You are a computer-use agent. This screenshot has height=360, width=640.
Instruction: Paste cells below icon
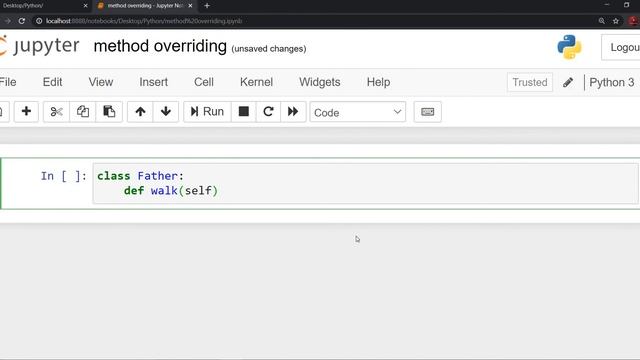pos(109,111)
